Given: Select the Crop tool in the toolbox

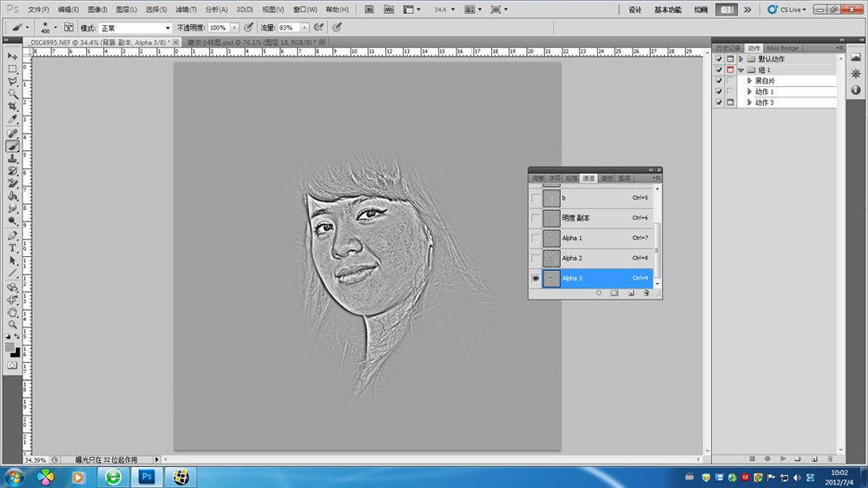Looking at the screenshot, I should (x=13, y=106).
